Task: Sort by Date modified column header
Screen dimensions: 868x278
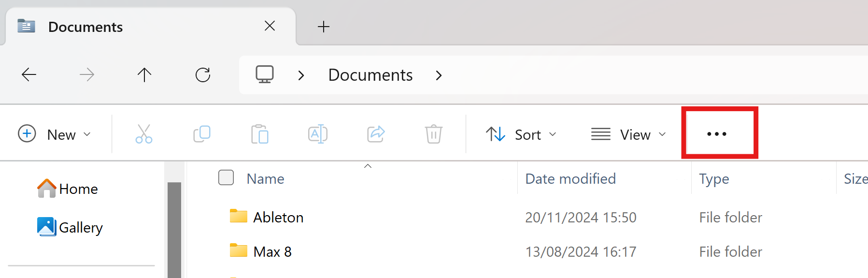Action: (x=570, y=179)
